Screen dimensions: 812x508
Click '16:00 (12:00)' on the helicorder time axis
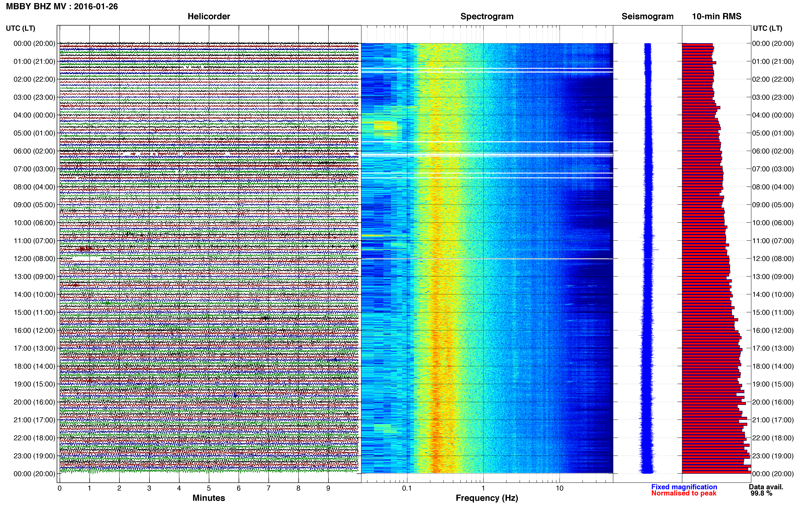point(34,330)
